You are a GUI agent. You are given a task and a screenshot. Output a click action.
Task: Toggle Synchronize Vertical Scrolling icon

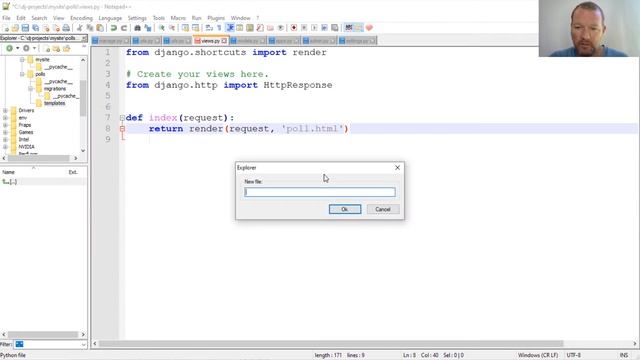click(x=185, y=28)
